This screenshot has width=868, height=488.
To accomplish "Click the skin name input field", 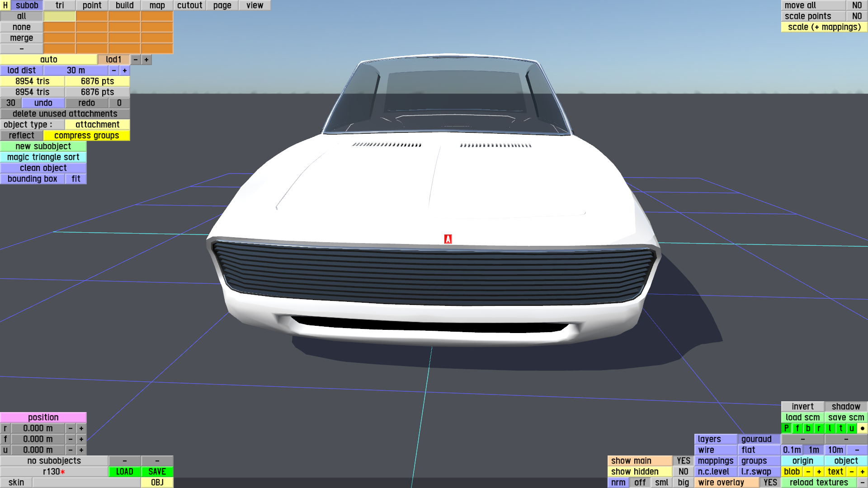I will [86, 483].
